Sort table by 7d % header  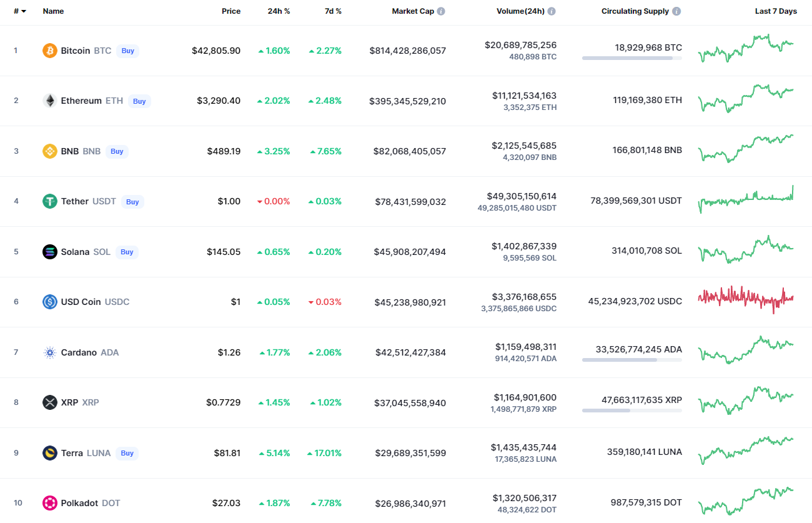(x=333, y=11)
